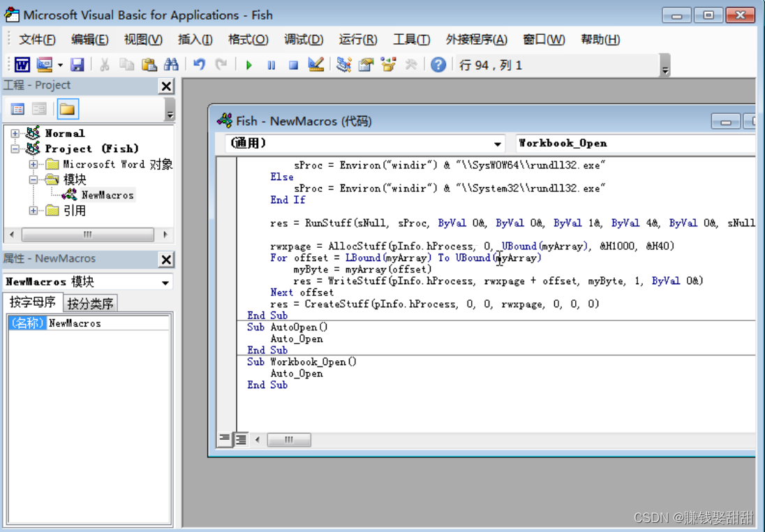Open the 格式(O) menu
The height and width of the screenshot is (532, 765).
248,40
